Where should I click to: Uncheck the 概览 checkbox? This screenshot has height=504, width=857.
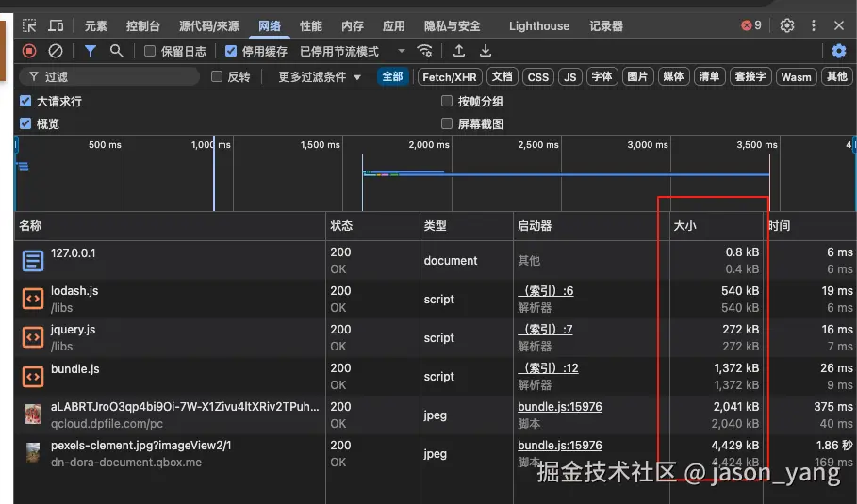click(x=25, y=123)
